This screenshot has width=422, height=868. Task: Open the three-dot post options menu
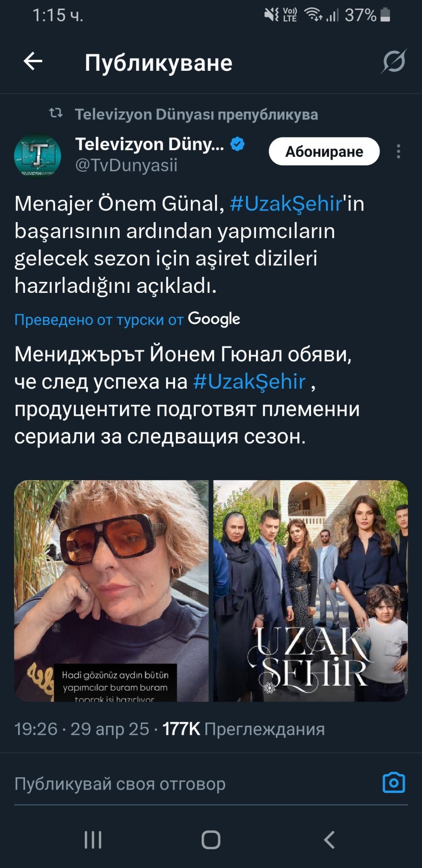(x=398, y=151)
